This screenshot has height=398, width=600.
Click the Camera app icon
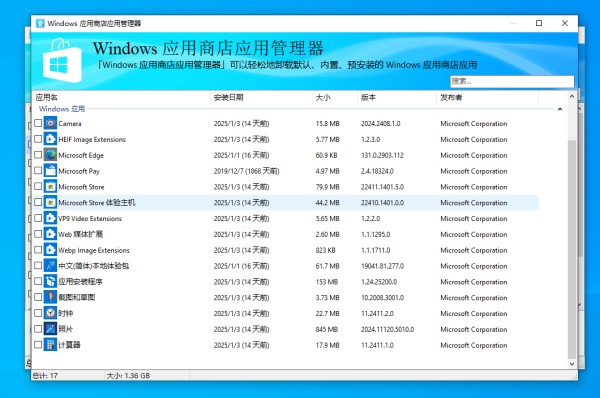click(50, 123)
